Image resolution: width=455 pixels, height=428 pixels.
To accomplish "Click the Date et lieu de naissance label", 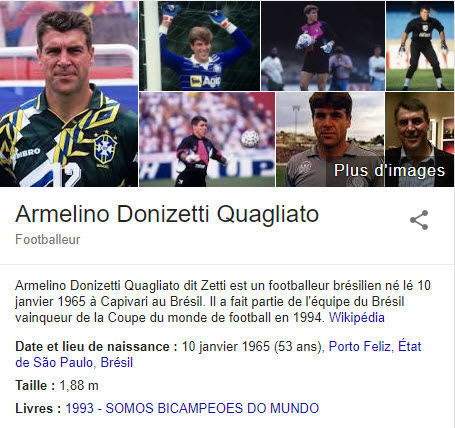I will (x=96, y=347).
